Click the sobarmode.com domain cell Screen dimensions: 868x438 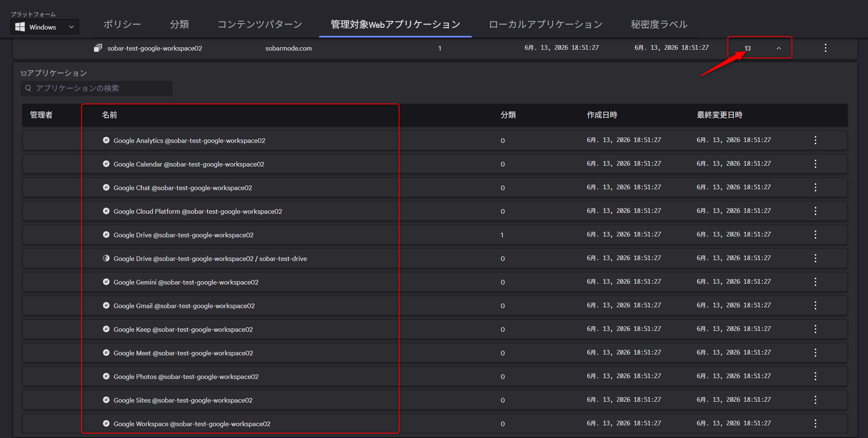[x=289, y=48]
